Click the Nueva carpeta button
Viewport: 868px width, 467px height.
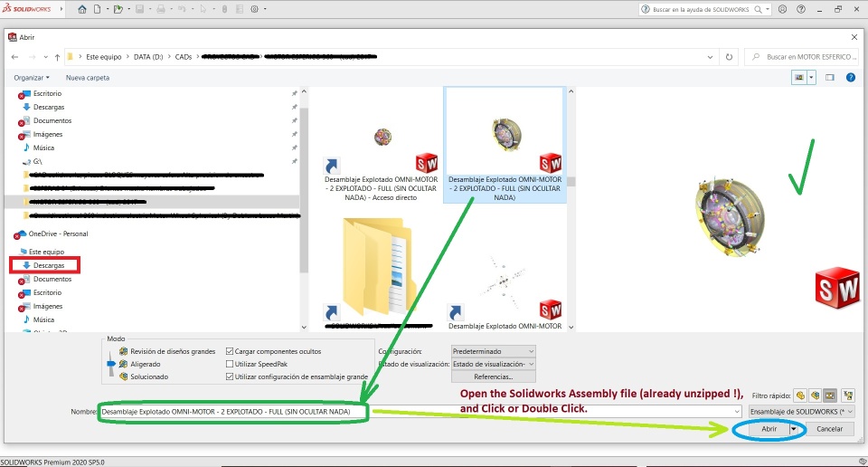point(88,78)
